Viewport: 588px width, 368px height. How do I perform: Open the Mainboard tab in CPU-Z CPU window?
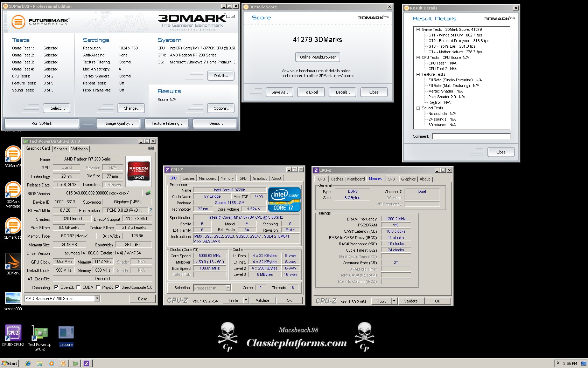[208, 178]
